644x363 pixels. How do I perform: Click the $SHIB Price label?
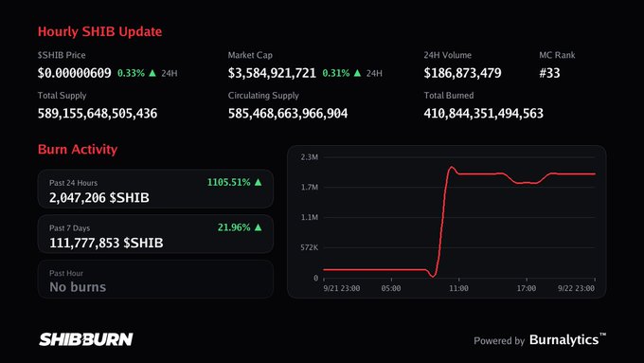(x=62, y=55)
